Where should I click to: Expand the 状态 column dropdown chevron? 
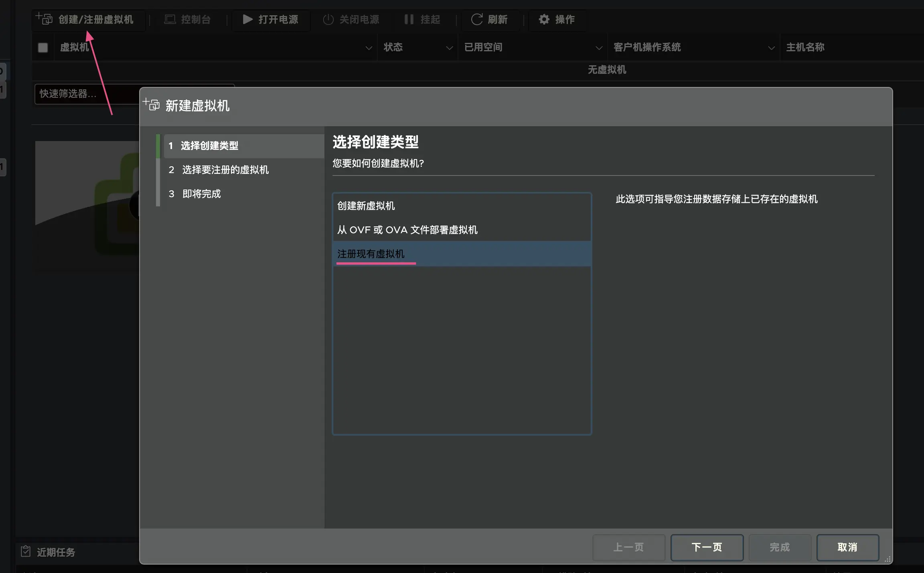click(449, 48)
